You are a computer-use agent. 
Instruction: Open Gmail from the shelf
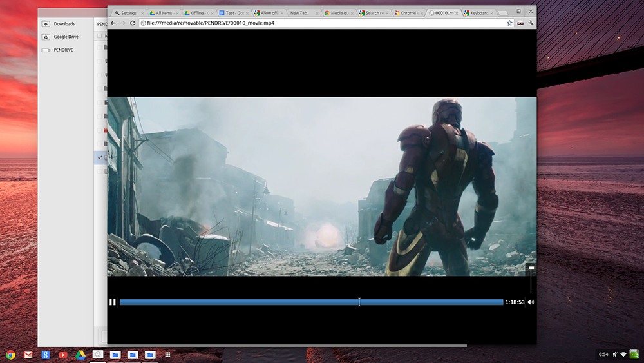pyautogui.click(x=28, y=355)
